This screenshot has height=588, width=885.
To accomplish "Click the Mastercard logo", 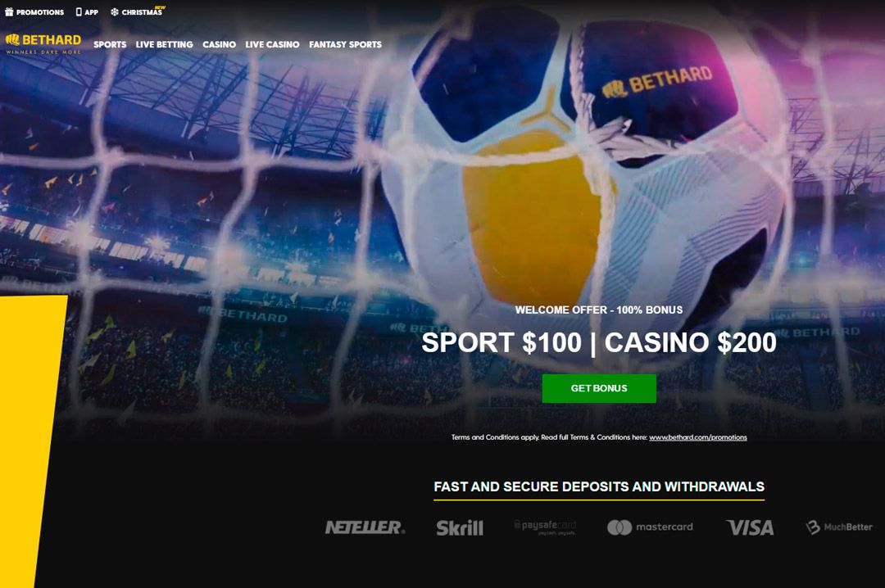I will pyautogui.click(x=650, y=527).
